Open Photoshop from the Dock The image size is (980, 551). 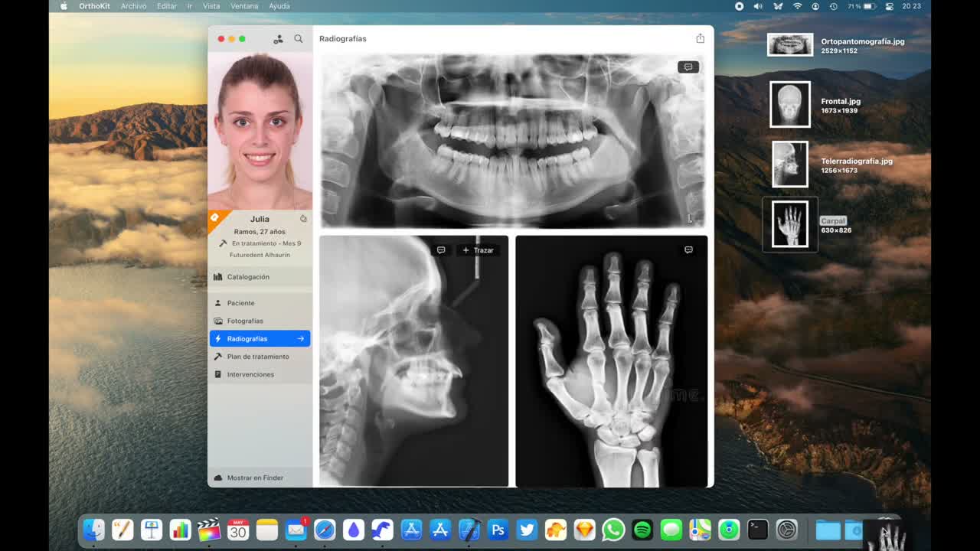[498, 530]
